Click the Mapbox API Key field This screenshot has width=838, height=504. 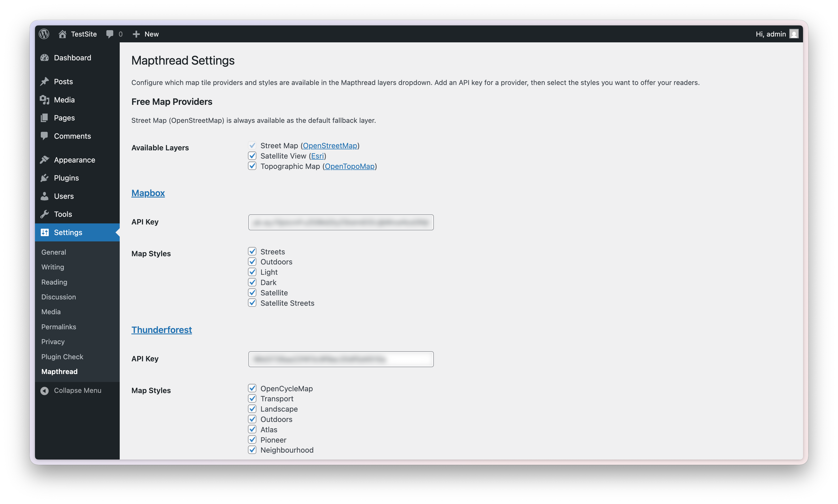341,222
